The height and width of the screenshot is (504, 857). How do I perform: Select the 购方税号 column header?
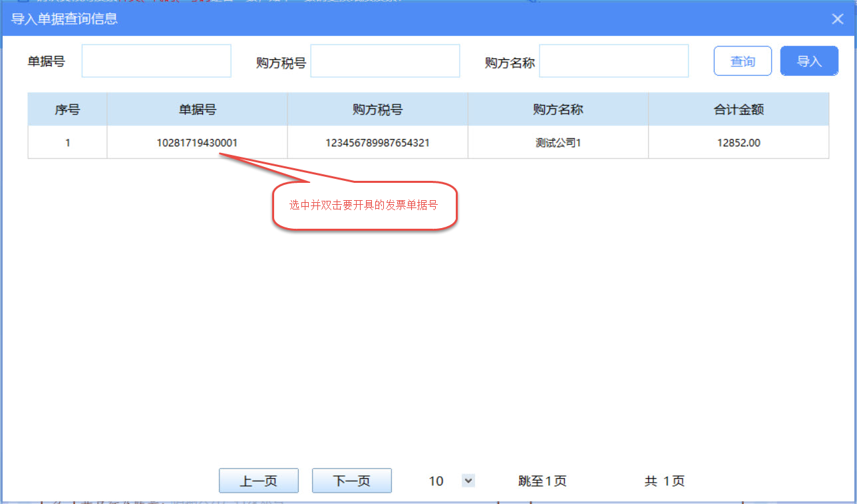pyautogui.click(x=378, y=110)
